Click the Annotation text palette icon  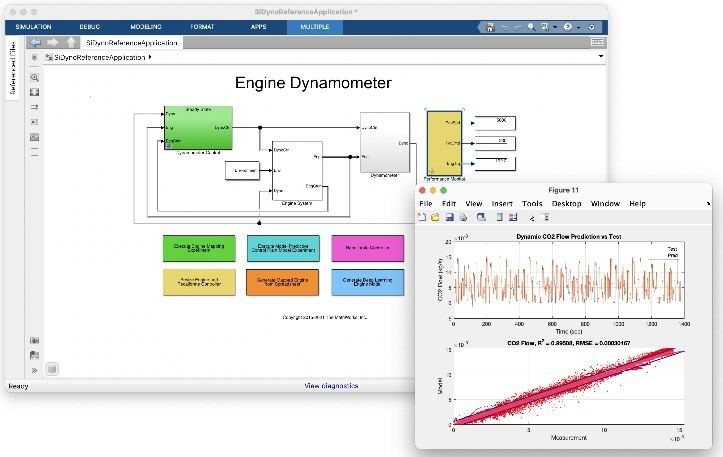coord(35,122)
